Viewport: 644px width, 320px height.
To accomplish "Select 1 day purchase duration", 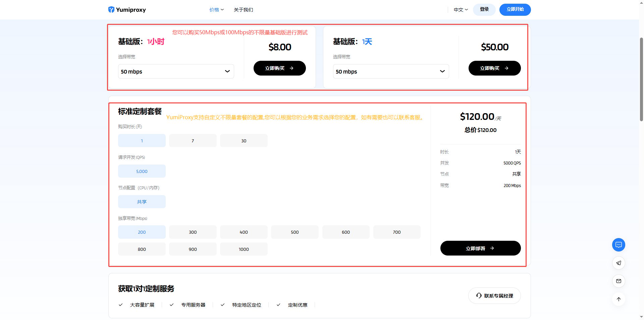I will click(142, 141).
